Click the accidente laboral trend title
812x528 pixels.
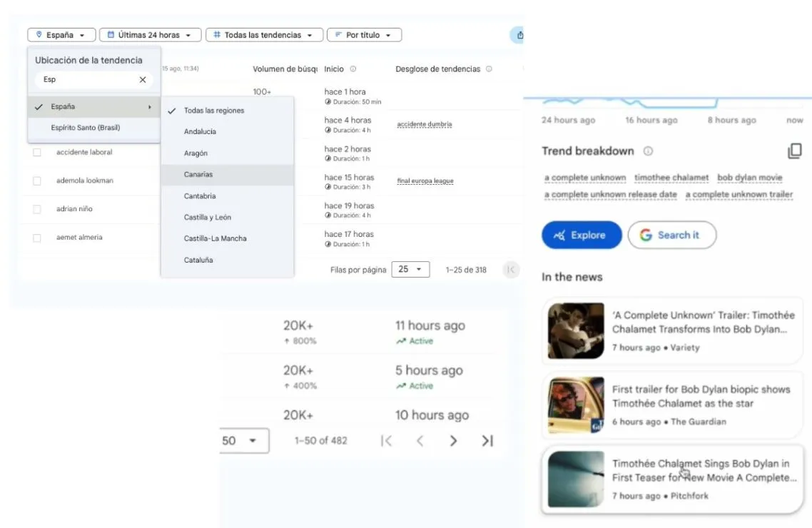(x=84, y=152)
